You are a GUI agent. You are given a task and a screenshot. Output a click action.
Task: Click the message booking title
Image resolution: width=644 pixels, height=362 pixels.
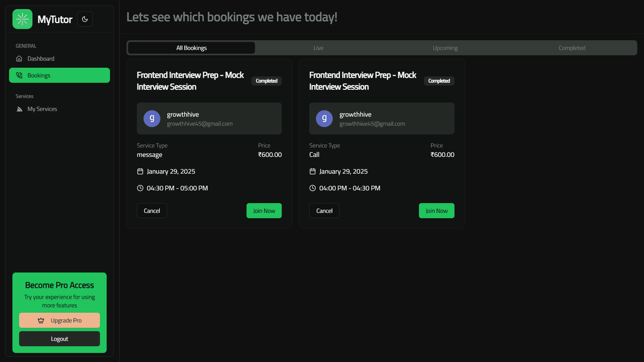pyautogui.click(x=190, y=81)
